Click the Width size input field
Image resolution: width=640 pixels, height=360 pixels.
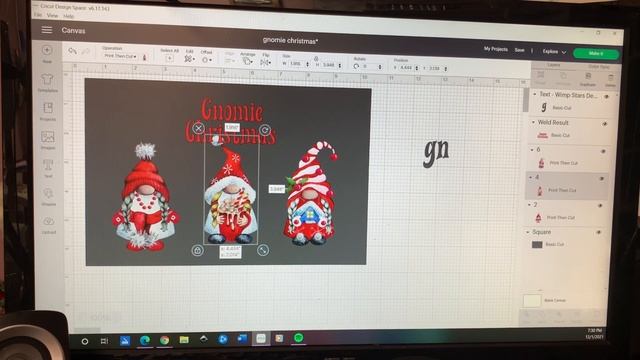tap(298, 64)
